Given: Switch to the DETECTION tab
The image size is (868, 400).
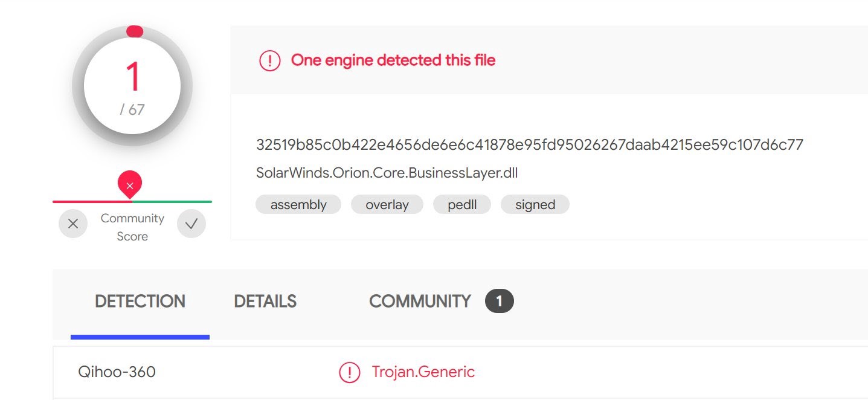Looking at the screenshot, I should click(140, 301).
